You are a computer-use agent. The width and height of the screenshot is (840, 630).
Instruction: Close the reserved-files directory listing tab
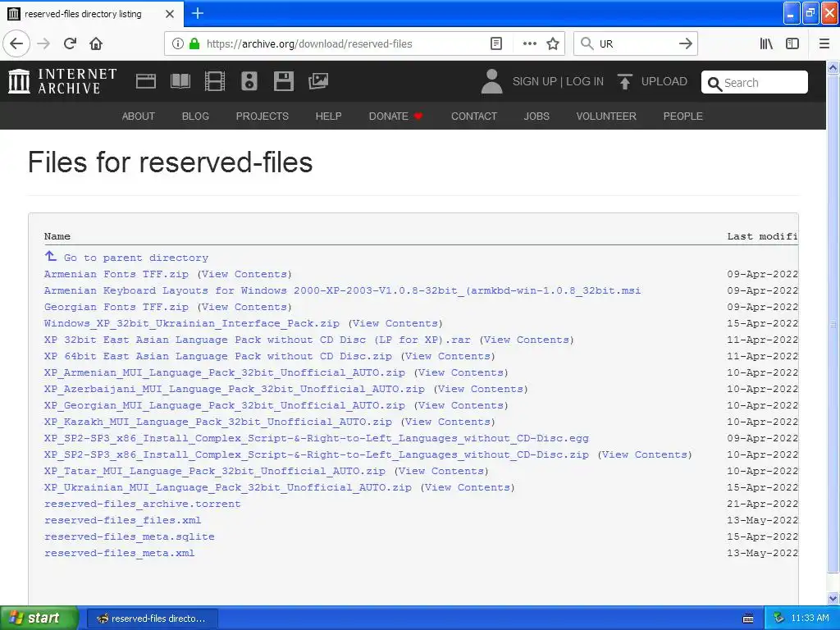169,14
